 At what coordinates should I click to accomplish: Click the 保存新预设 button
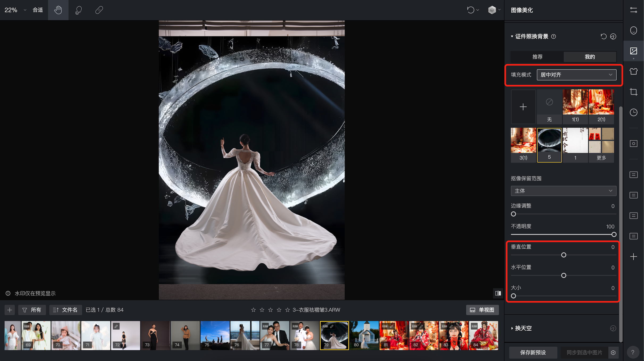533,352
